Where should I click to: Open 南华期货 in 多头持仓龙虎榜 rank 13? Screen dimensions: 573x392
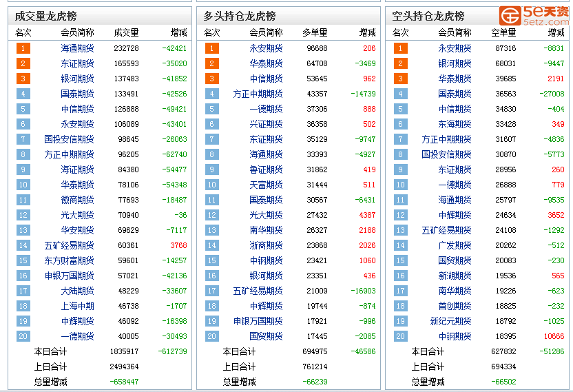[x=266, y=230]
